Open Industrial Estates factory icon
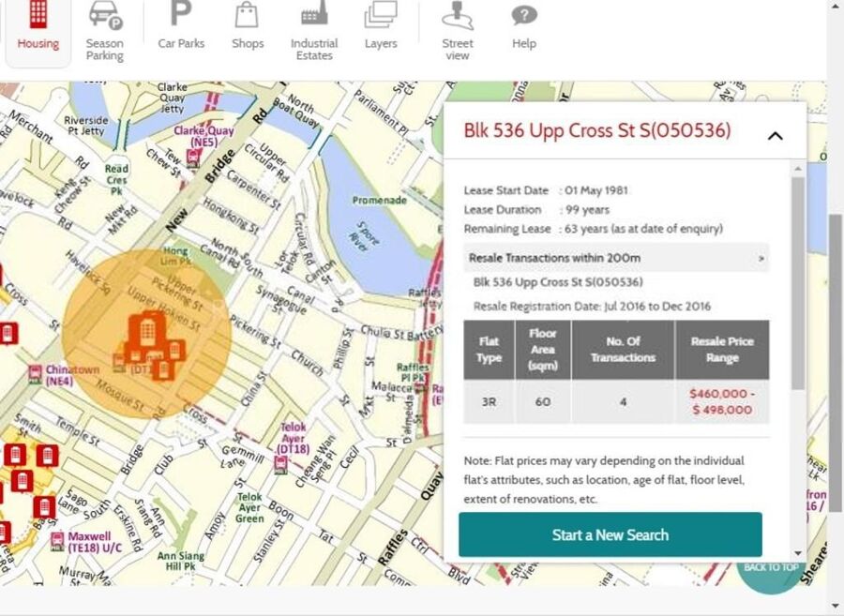 point(313,29)
